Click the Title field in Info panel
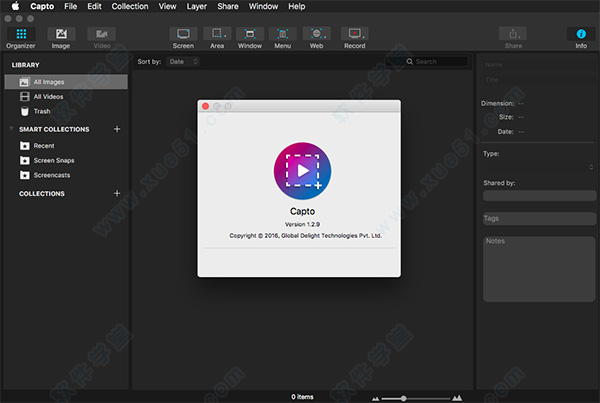 (539, 80)
